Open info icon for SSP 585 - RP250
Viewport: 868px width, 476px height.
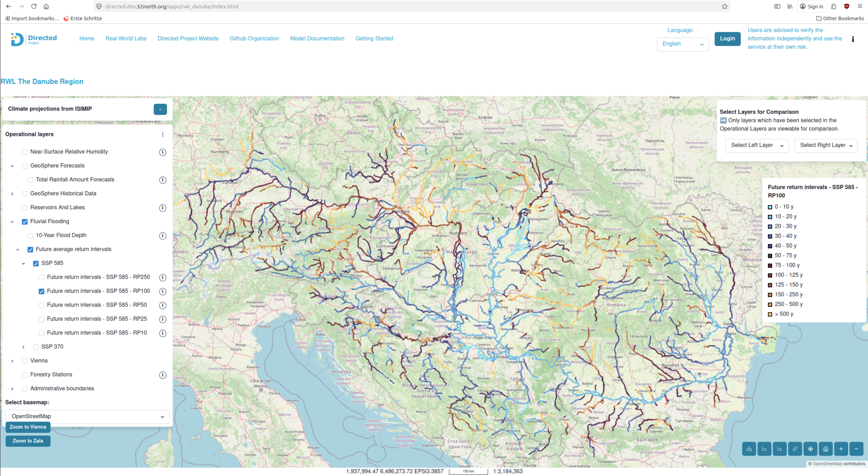pyautogui.click(x=162, y=277)
